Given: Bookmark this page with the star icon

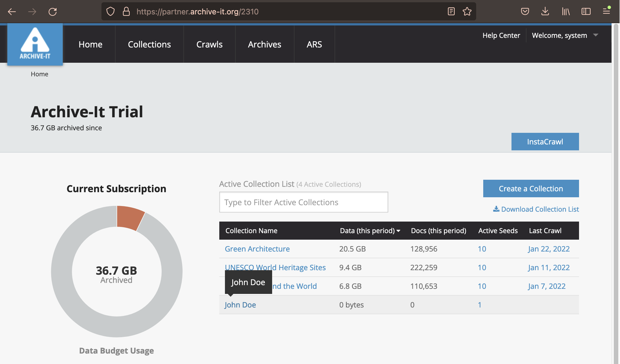Looking at the screenshot, I should (467, 12).
